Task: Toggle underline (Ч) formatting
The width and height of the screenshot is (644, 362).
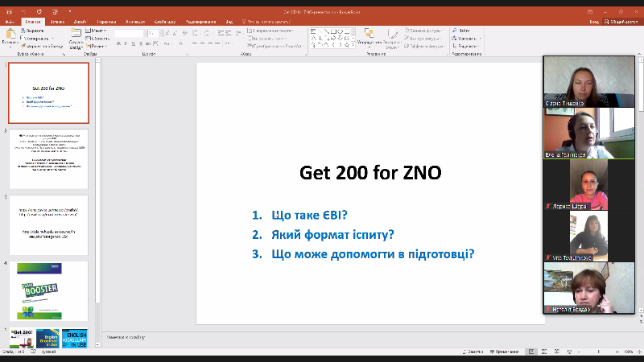Action: [133, 43]
